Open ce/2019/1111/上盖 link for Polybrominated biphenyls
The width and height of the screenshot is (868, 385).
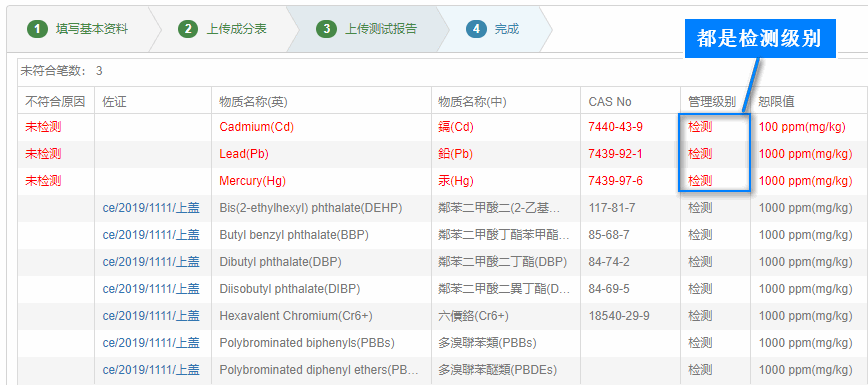tap(151, 343)
